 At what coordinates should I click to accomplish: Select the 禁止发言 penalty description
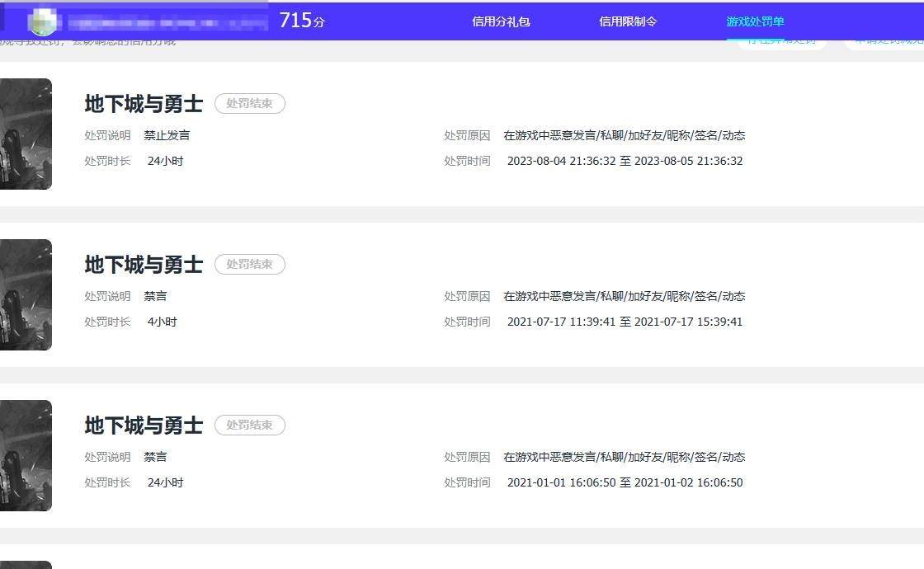point(167,135)
